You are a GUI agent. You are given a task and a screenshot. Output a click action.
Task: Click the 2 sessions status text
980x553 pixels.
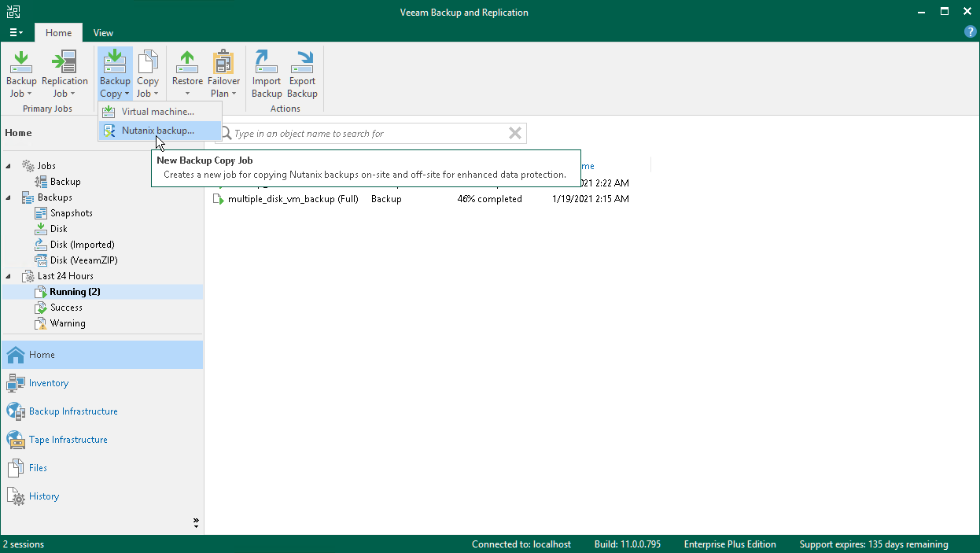click(x=24, y=544)
